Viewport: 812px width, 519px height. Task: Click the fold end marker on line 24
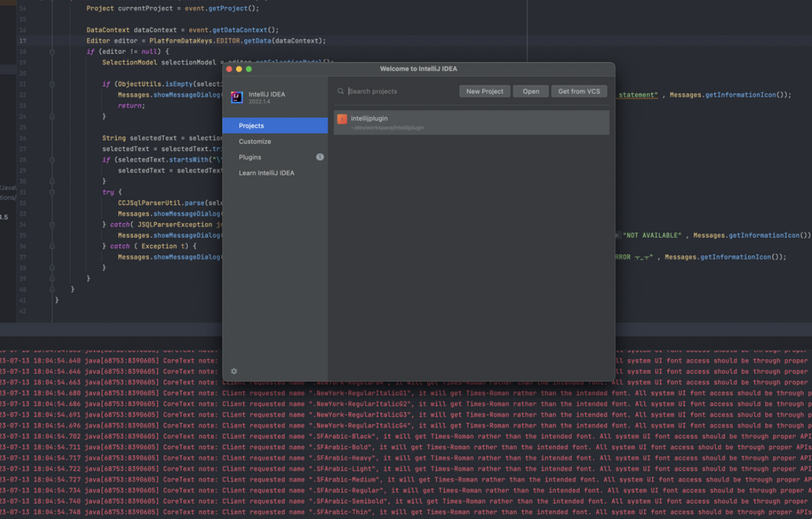[x=52, y=116]
